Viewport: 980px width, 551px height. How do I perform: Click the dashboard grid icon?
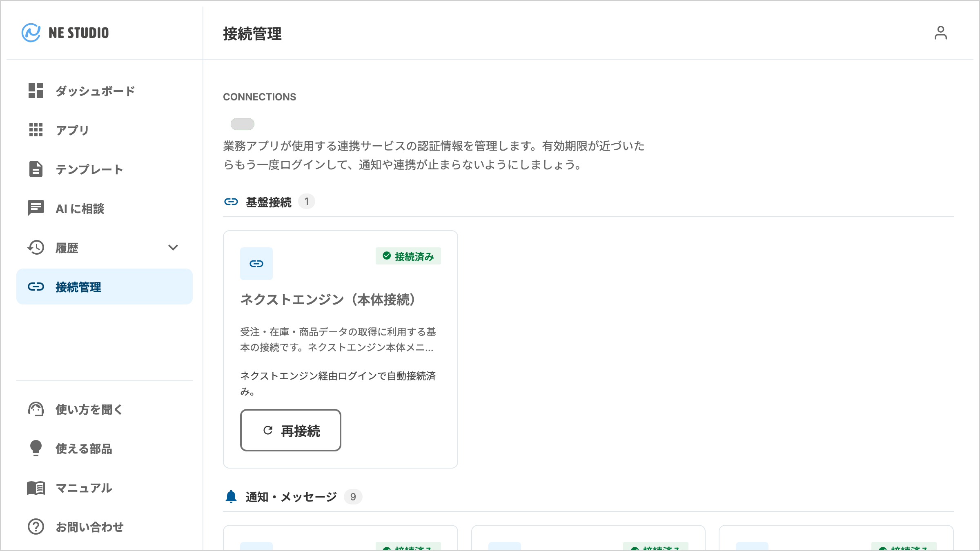(36, 91)
